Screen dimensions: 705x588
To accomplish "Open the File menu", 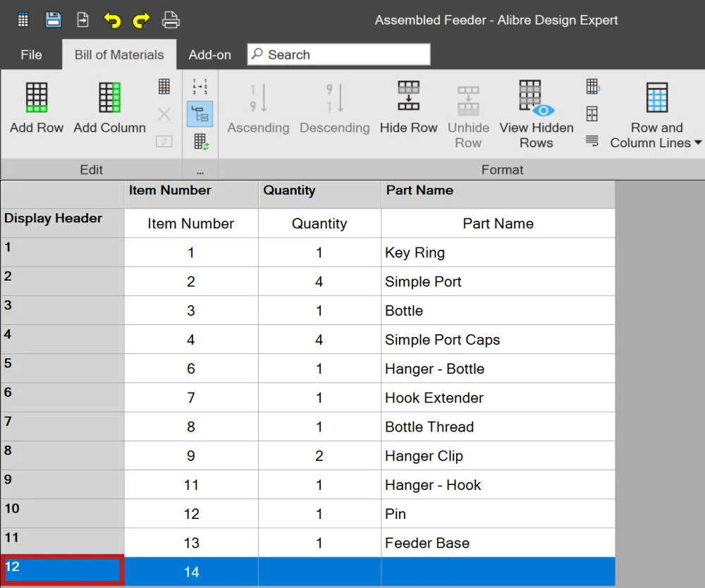I will click(x=31, y=55).
